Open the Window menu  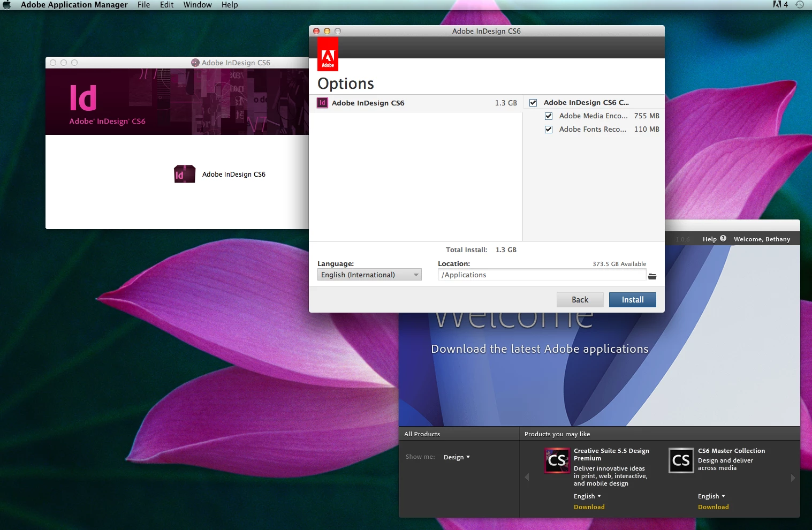(x=198, y=5)
